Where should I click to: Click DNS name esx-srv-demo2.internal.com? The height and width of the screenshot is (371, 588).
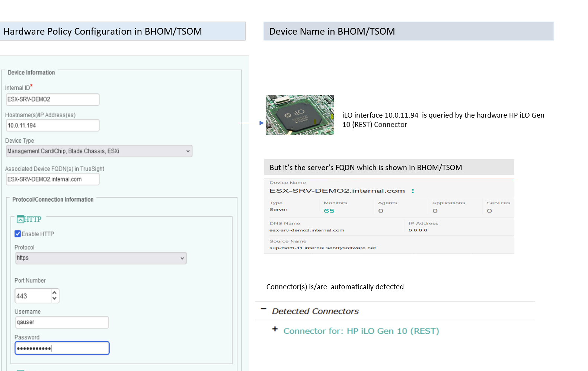tap(307, 230)
